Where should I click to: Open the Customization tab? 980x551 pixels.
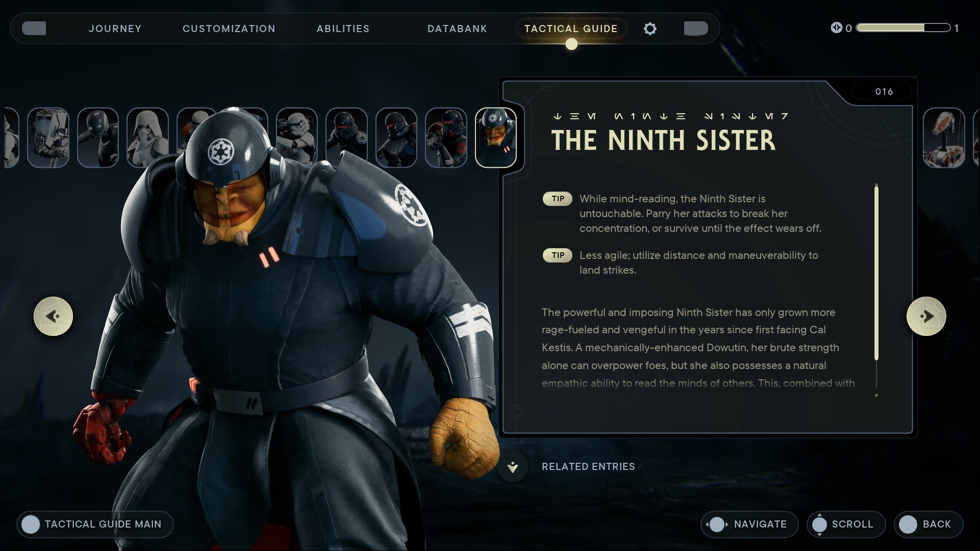[x=229, y=29]
